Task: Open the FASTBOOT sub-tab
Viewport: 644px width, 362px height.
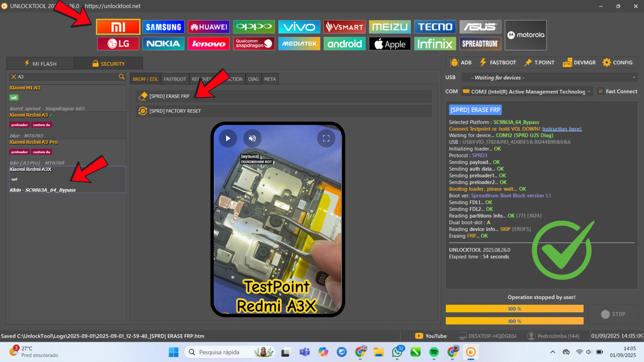Action: point(175,79)
